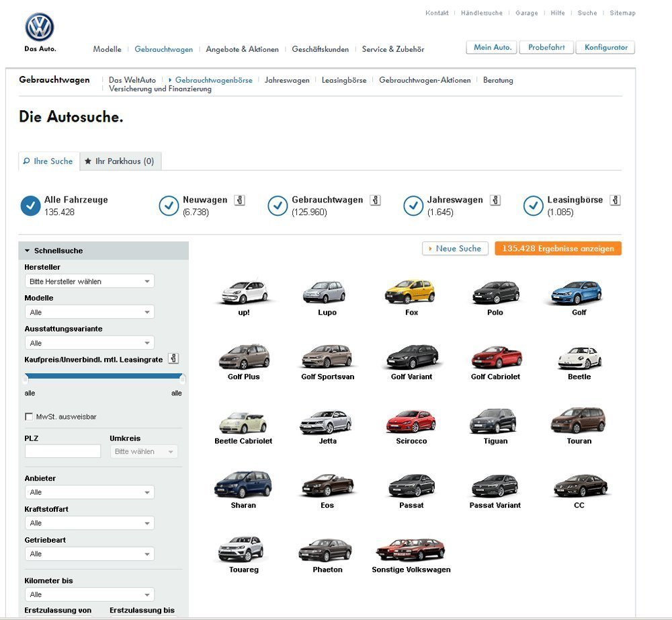
Task: Toggle the Alle Fahrzeuge checkmark
Action: point(30,206)
